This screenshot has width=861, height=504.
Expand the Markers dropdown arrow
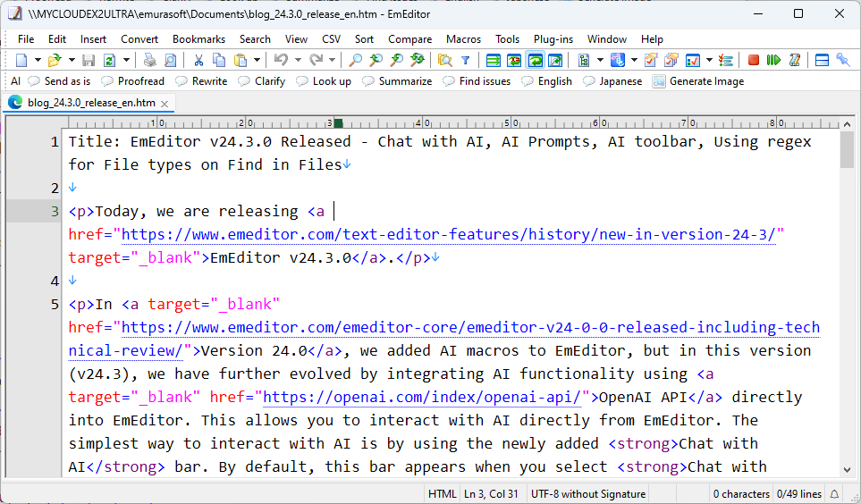coord(634,60)
